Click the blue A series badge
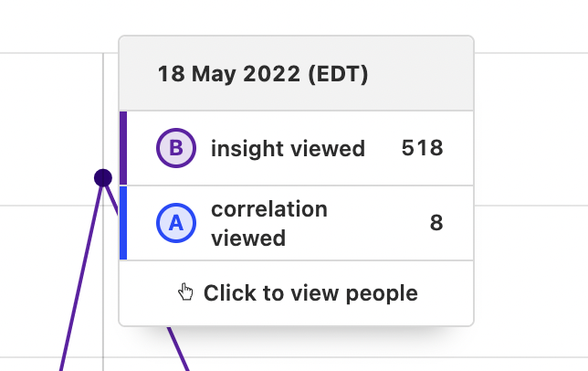Image resolution: width=588 pixels, height=371 pixels. coord(176,224)
